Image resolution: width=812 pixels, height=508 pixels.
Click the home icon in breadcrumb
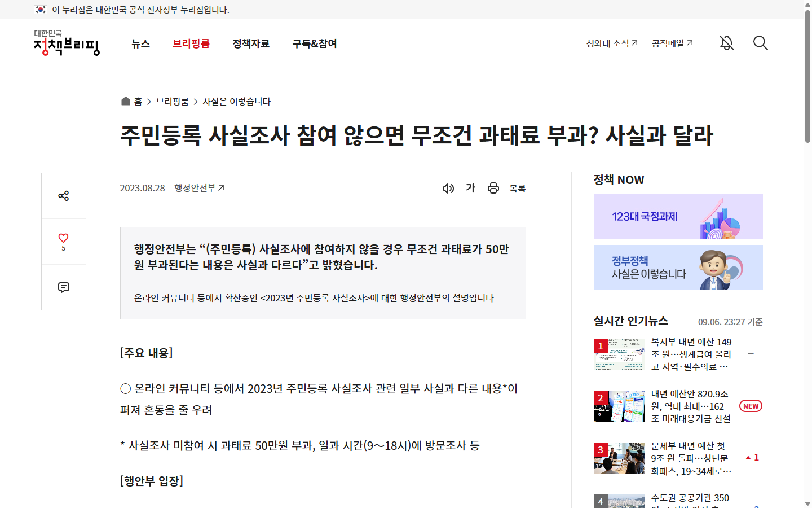tap(126, 101)
